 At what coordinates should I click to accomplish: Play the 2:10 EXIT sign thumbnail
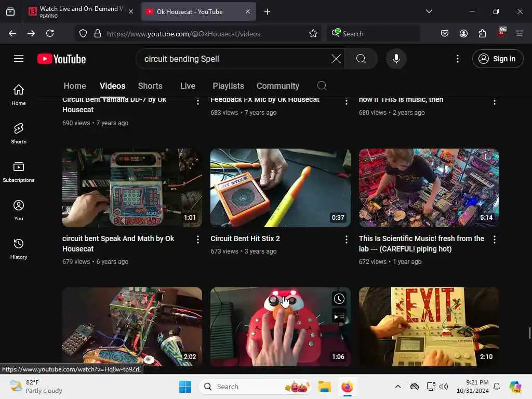429,326
